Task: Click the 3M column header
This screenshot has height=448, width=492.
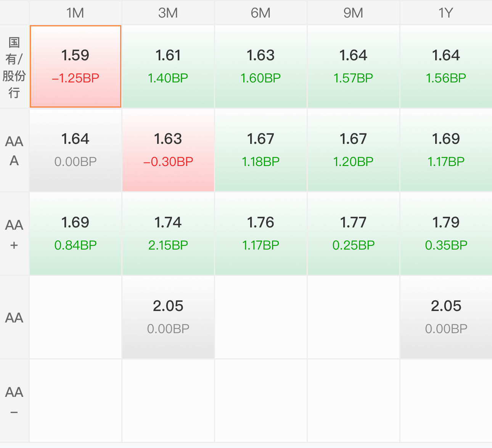Action: [168, 13]
